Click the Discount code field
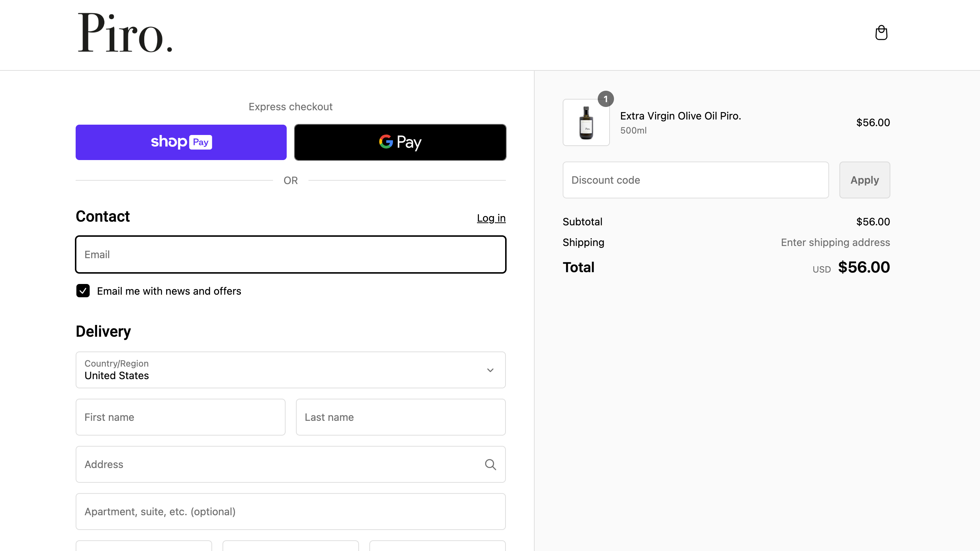 (x=696, y=180)
